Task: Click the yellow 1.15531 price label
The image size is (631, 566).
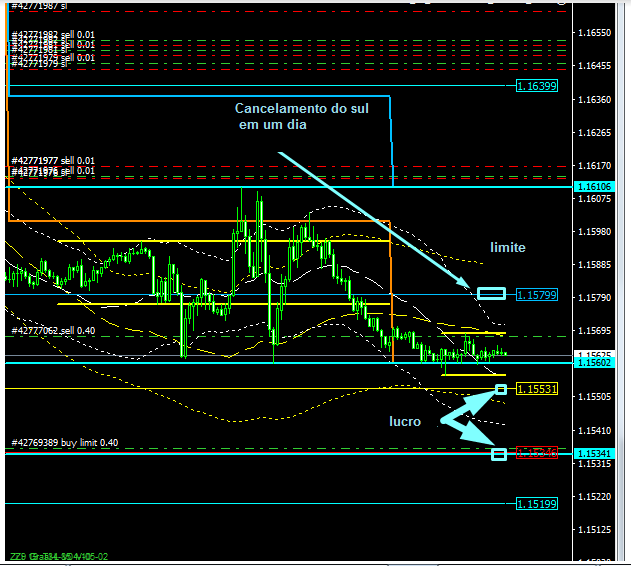Action: (536, 388)
